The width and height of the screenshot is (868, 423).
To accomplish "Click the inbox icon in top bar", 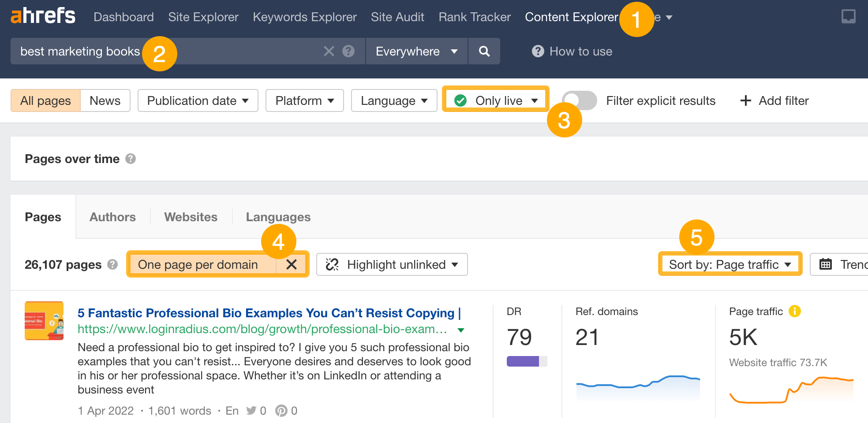I will click(x=848, y=17).
